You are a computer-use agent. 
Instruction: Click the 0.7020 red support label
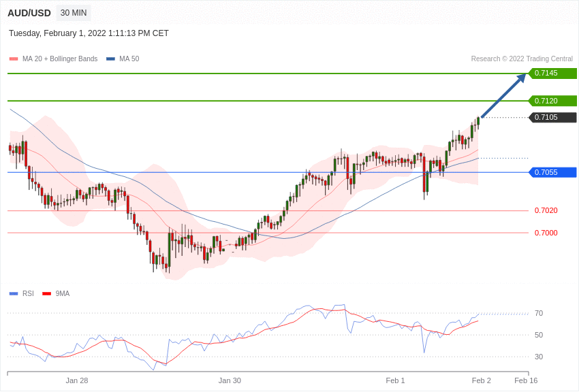pyautogui.click(x=546, y=210)
